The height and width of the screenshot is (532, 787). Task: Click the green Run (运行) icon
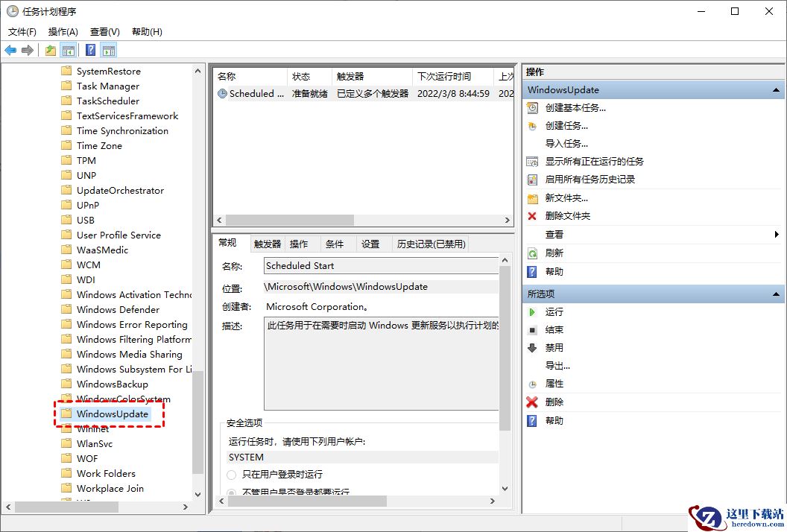pyautogui.click(x=533, y=312)
